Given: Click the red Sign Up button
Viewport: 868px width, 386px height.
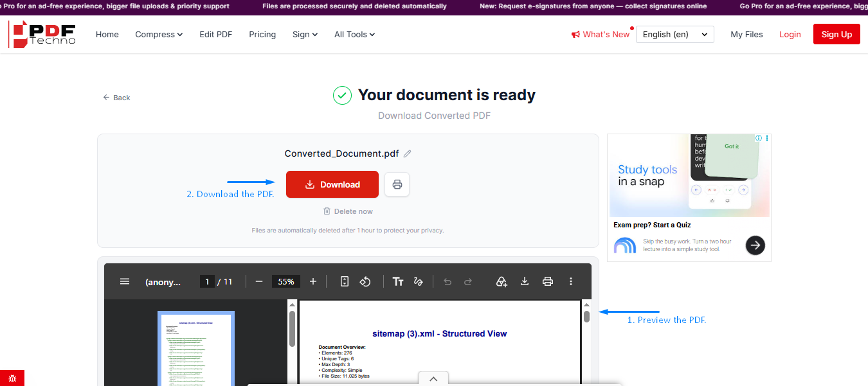Looking at the screenshot, I should click(x=836, y=35).
